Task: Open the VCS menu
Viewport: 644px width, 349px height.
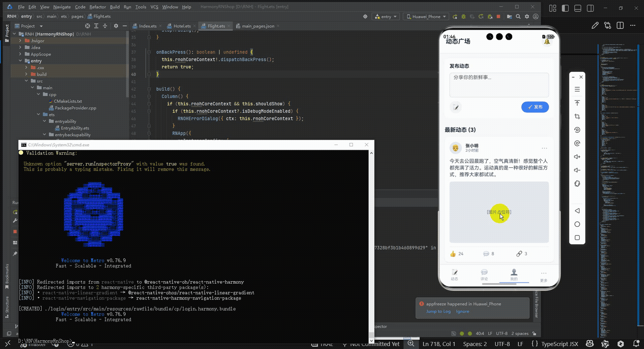Action: [154, 7]
